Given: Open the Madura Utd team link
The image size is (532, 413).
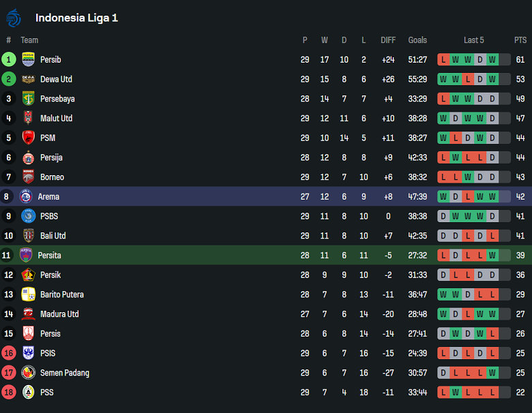Looking at the screenshot, I should pyautogui.click(x=59, y=314).
